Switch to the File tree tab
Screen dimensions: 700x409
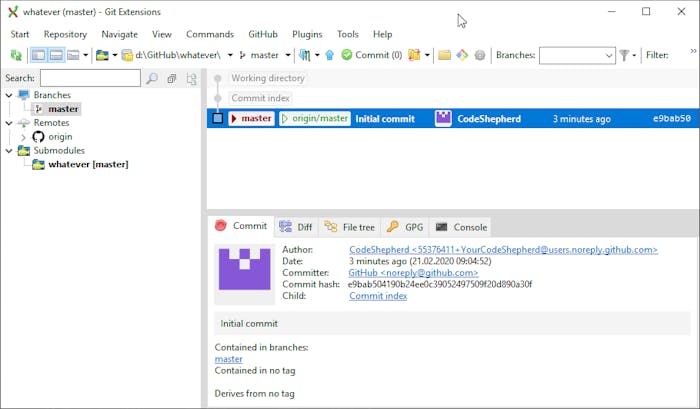[350, 227]
